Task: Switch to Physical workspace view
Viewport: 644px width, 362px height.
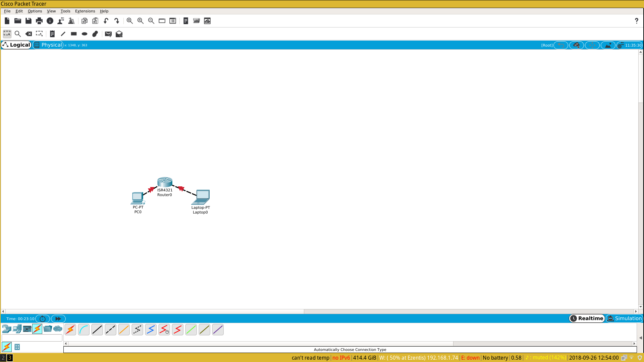Action: (48, 45)
